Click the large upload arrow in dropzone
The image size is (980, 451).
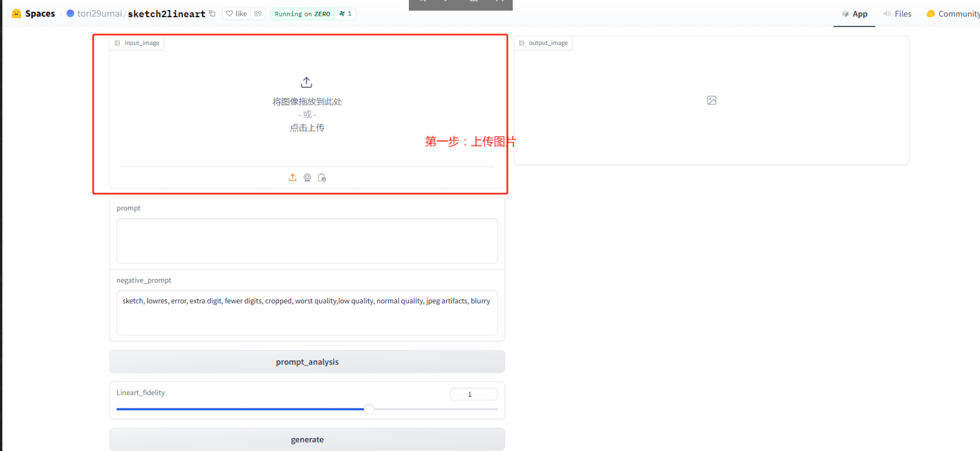tap(306, 82)
